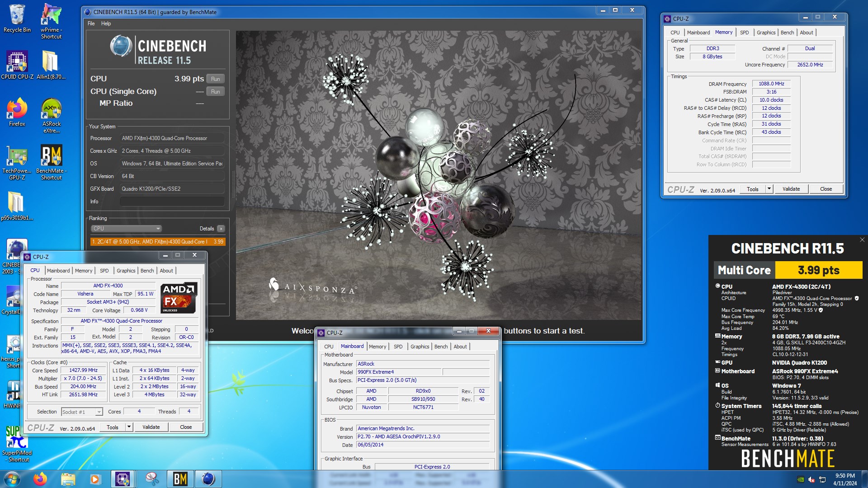This screenshot has width=868, height=488.
Task: Close the BenchMate result overlay
Action: click(862, 240)
